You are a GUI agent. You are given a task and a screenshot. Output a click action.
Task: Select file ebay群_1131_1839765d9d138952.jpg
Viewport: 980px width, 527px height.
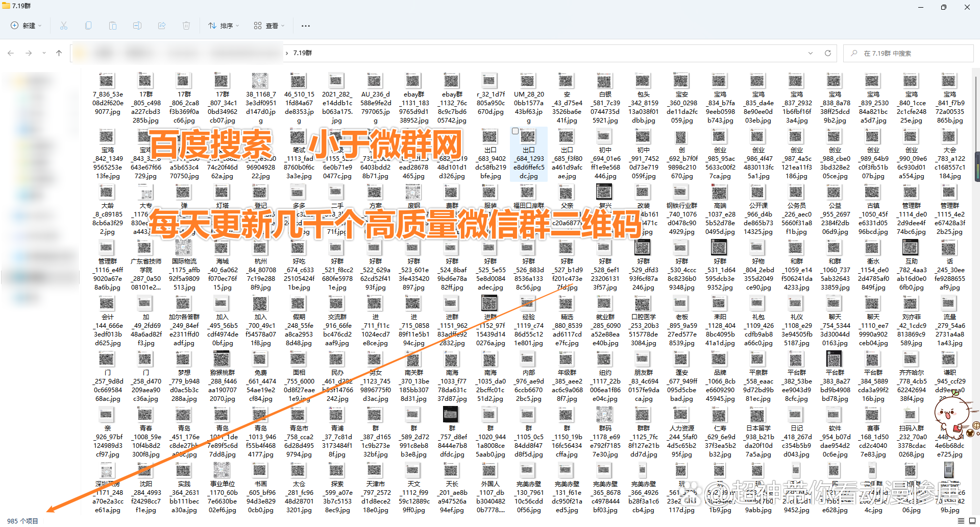tap(414, 99)
